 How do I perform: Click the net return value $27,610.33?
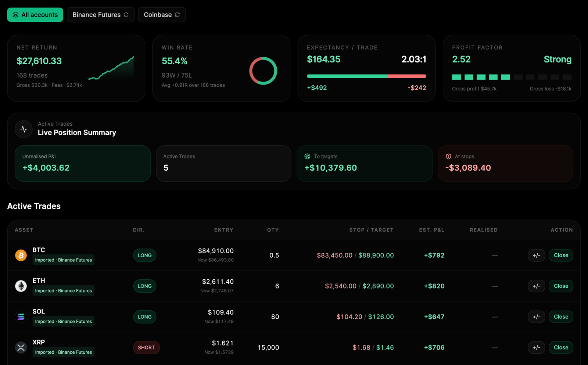coord(39,61)
